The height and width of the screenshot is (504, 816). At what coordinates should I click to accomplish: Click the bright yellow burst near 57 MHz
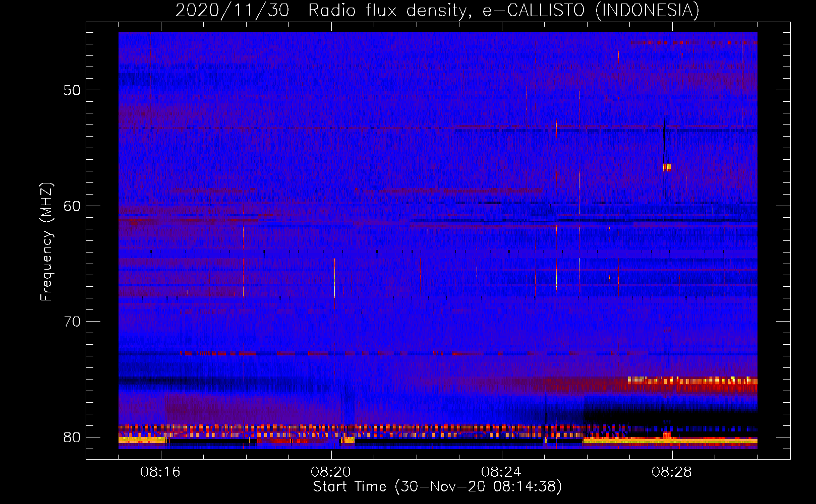667,167
